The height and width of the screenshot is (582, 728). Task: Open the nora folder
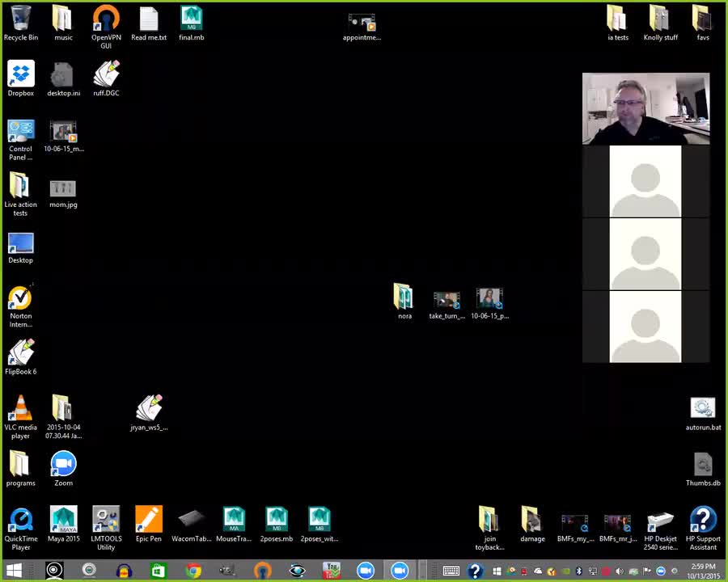click(x=404, y=301)
